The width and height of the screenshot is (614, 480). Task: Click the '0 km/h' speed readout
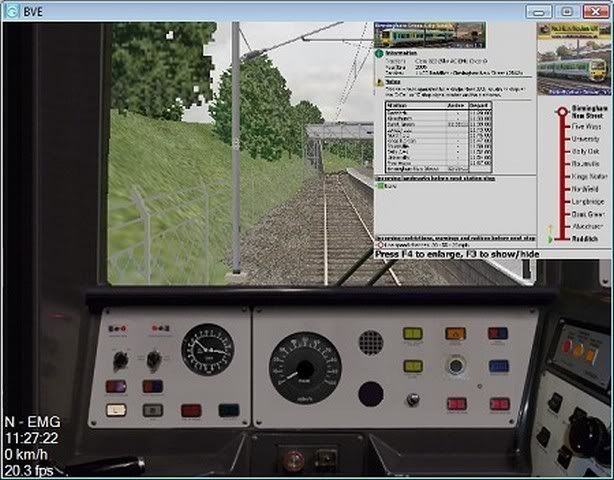(x=26, y=455)
